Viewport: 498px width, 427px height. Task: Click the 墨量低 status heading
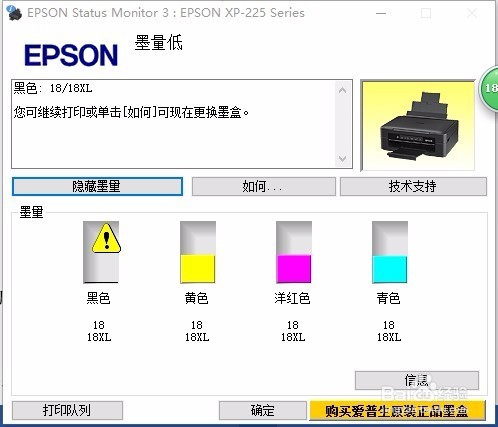coord(159,43)
